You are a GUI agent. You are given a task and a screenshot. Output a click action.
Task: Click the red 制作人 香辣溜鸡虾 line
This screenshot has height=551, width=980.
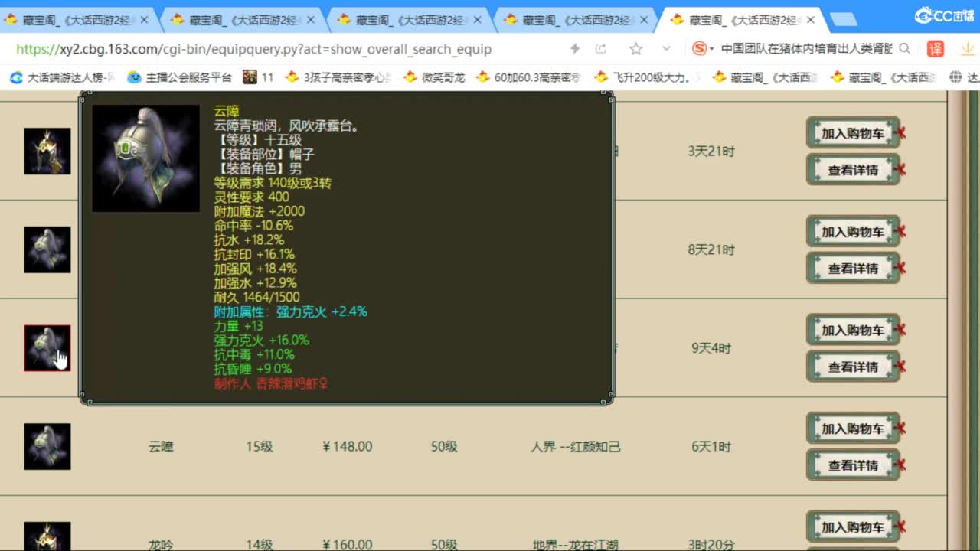271,383
